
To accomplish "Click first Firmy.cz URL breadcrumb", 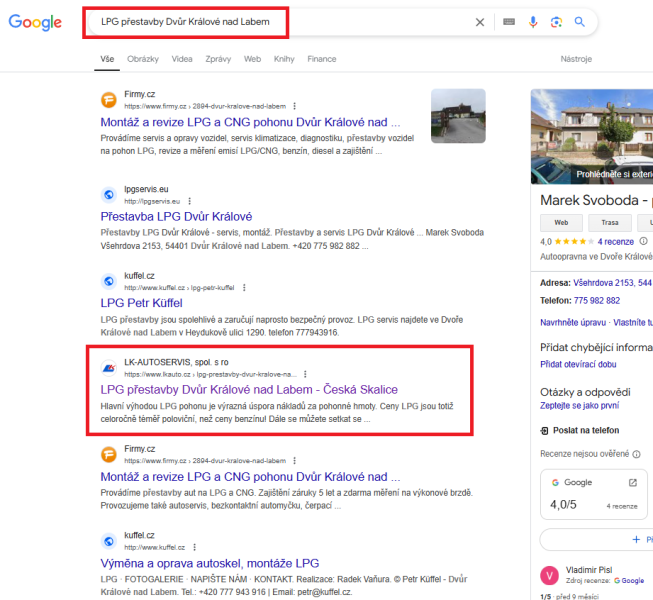I will tap(205, 106).
